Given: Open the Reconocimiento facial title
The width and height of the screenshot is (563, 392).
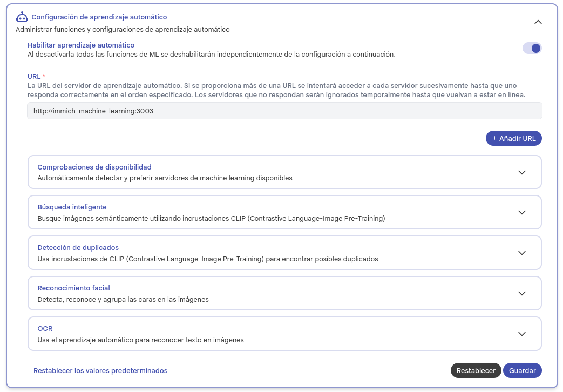Looking at the screenshot, I should coord(73,288).
